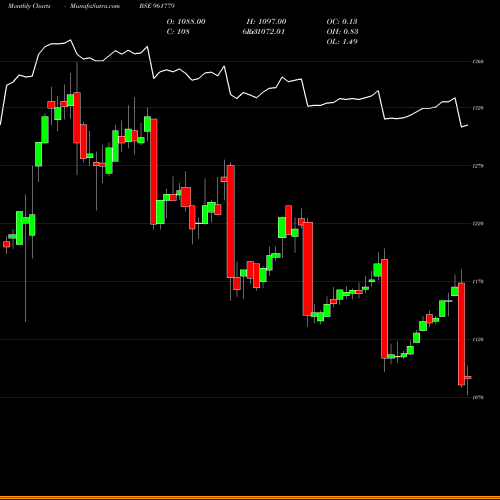
Task: Click the close value 'C: 108'
Action: pos(178,32)
